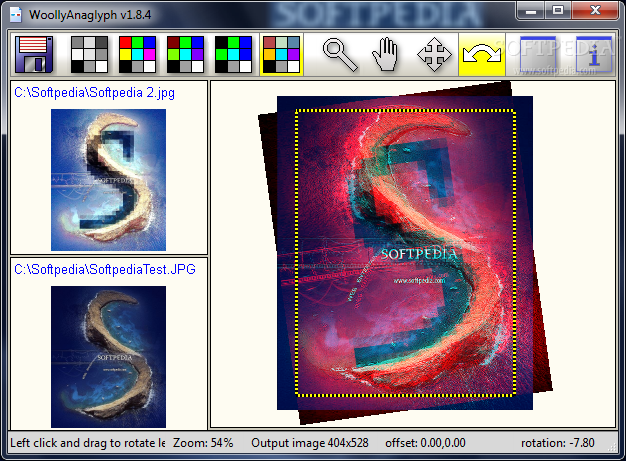Minimize the WoollyAnaglyph window
The image size is (626, 461).
tap(531, 11)
